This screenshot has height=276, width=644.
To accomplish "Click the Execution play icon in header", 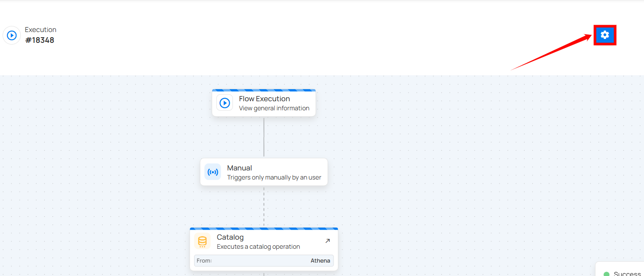I will click(12, 35).
